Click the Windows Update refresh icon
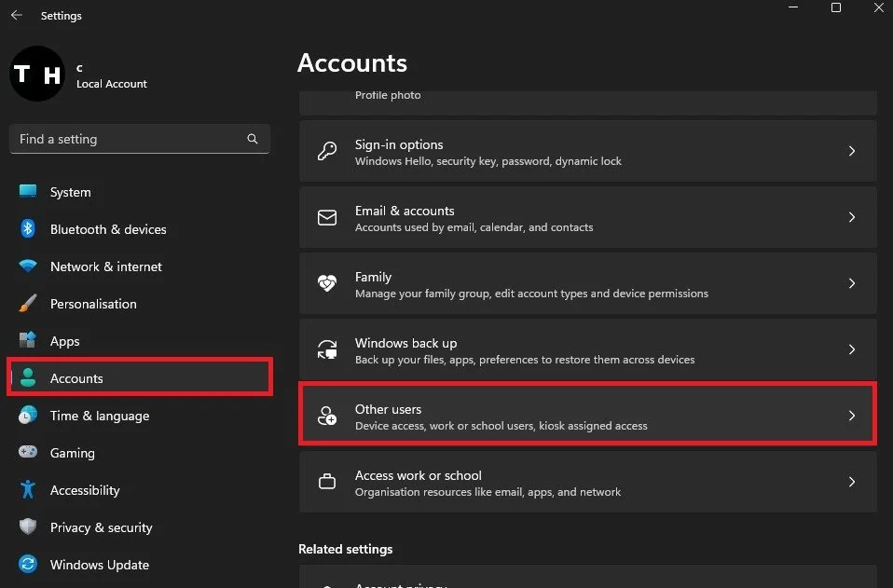 coord(28,565)
